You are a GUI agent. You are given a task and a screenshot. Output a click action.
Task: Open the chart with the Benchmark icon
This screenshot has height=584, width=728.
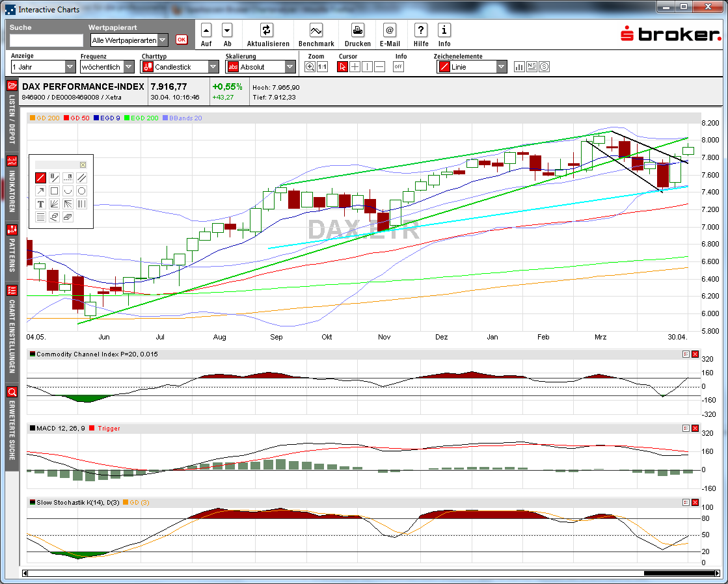coord(316,31)
